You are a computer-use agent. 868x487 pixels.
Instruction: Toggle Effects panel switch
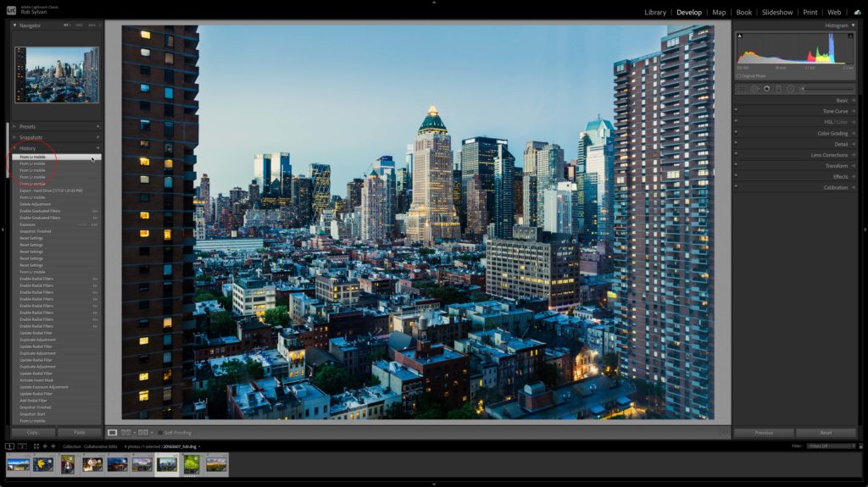click(x=736, y=176)
